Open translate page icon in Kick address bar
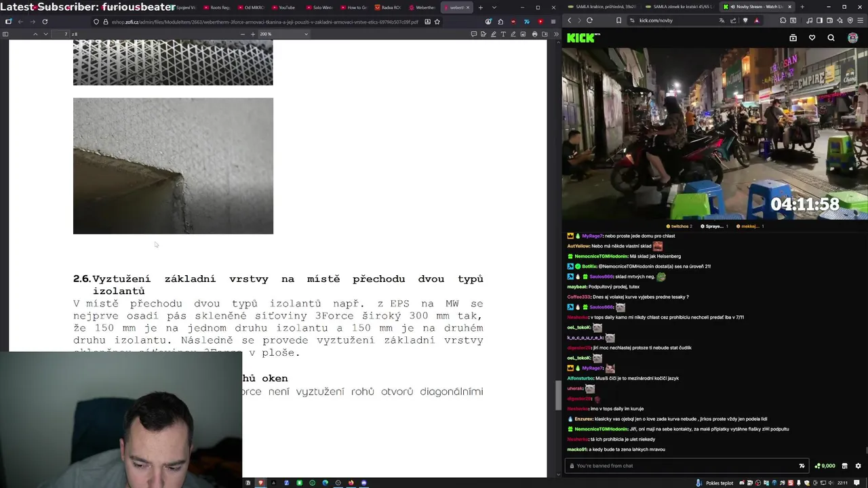Image resolution: width=868 pixels, height=488 pixels. [x=722, y=20]
